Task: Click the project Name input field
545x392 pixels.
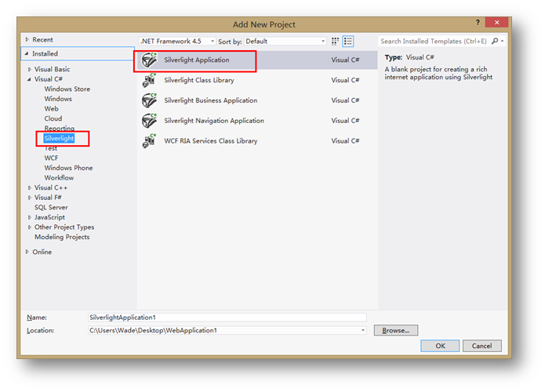Action: coord(227,318)
